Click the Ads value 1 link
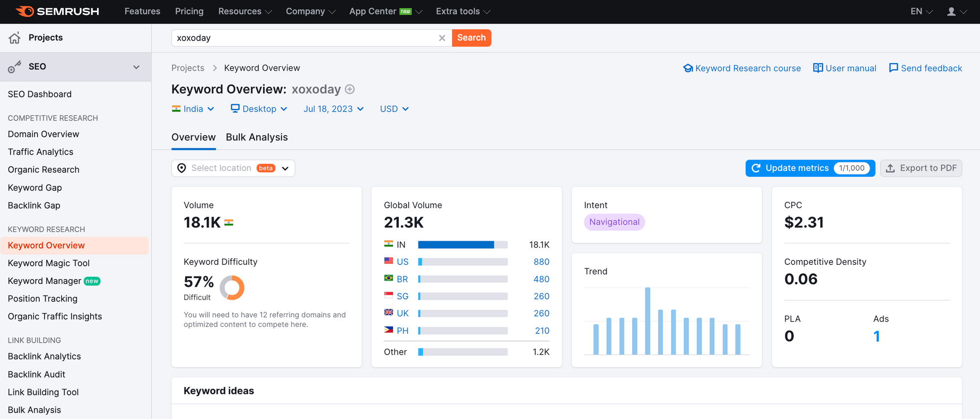Viewport: 980px width, 419px height. click(877, 336)
